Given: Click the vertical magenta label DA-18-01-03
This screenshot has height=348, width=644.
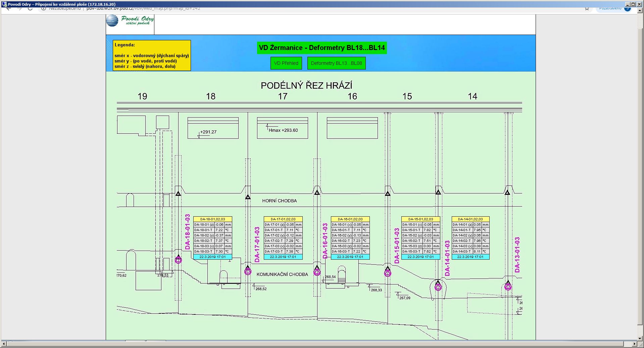Looking at the screenshot, I should 188,232.
